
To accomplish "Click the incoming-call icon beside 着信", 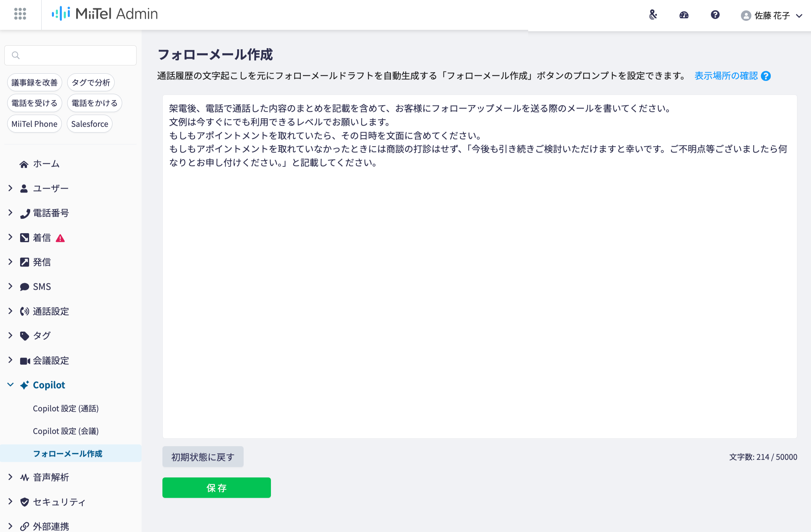I will [24, 238].
